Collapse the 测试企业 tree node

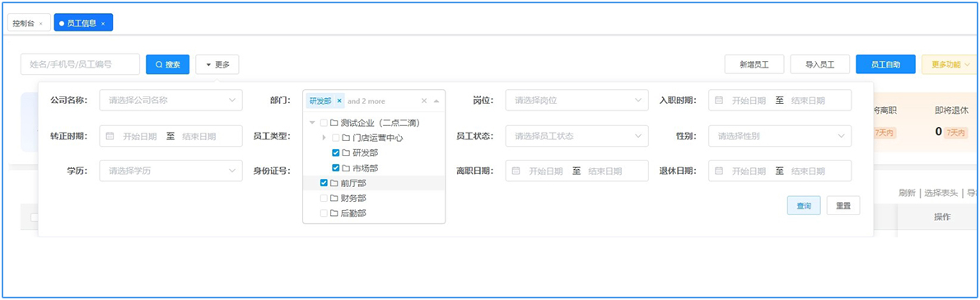312,123
